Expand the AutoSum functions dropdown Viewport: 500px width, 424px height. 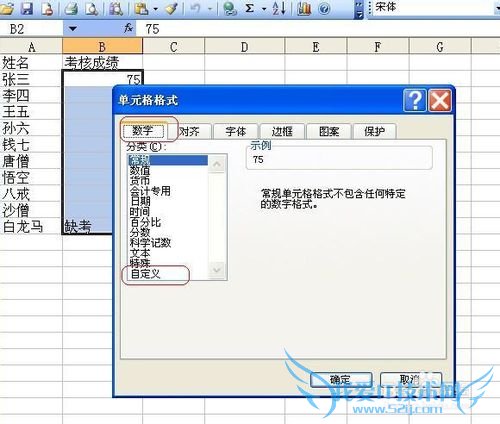pos(264,9)
